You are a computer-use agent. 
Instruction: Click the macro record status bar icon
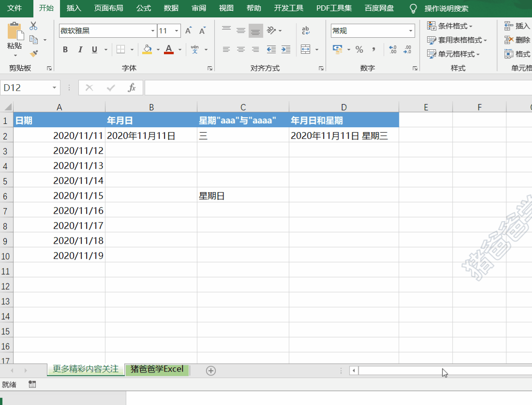coord(32,384)
